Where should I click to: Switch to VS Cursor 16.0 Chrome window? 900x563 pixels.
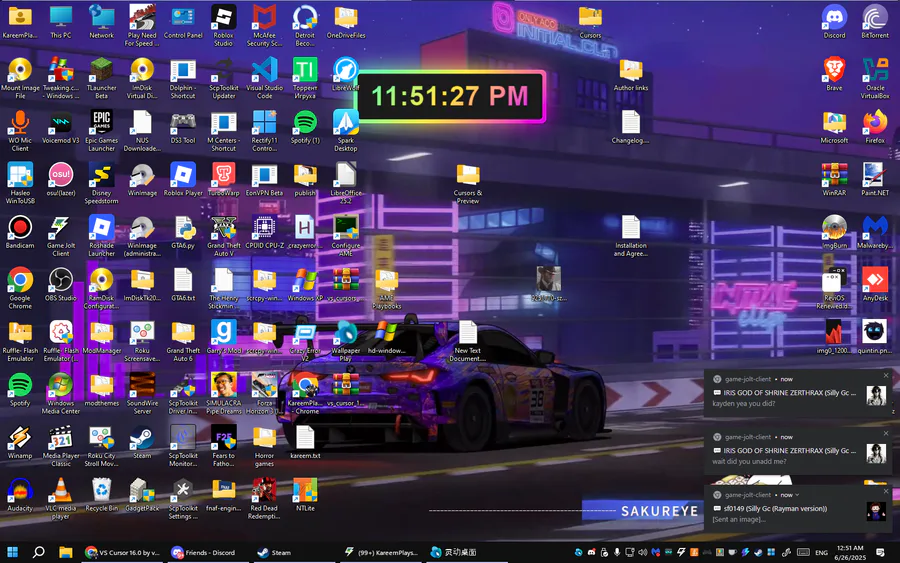(122, 552)
